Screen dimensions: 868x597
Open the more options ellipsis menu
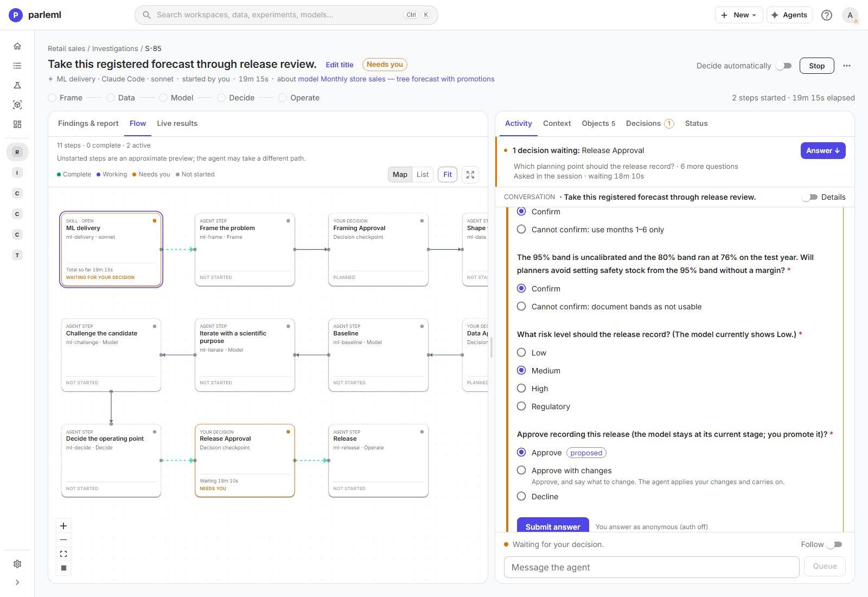847,66
